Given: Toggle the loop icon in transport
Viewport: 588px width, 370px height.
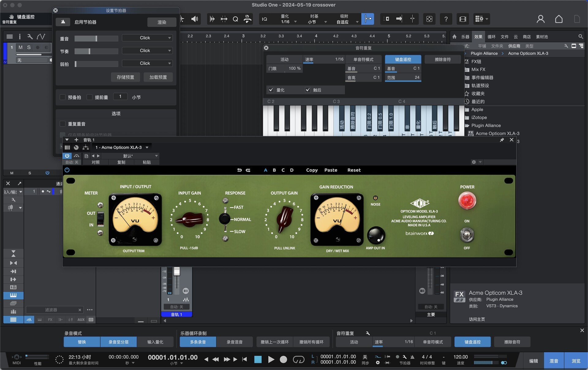Looking at the screenshot, I should point(299,359).
